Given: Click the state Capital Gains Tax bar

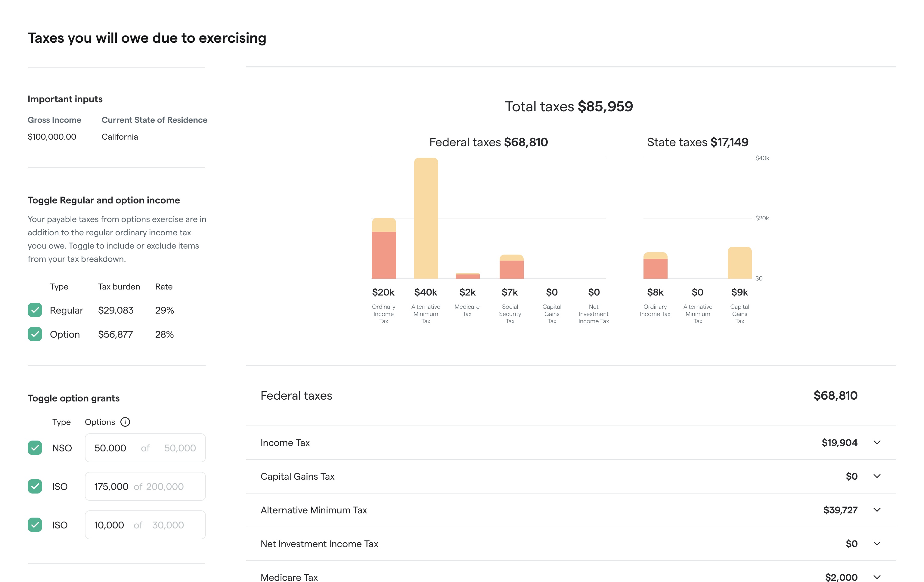Looking at the screenshot, I should pos(740,263).
